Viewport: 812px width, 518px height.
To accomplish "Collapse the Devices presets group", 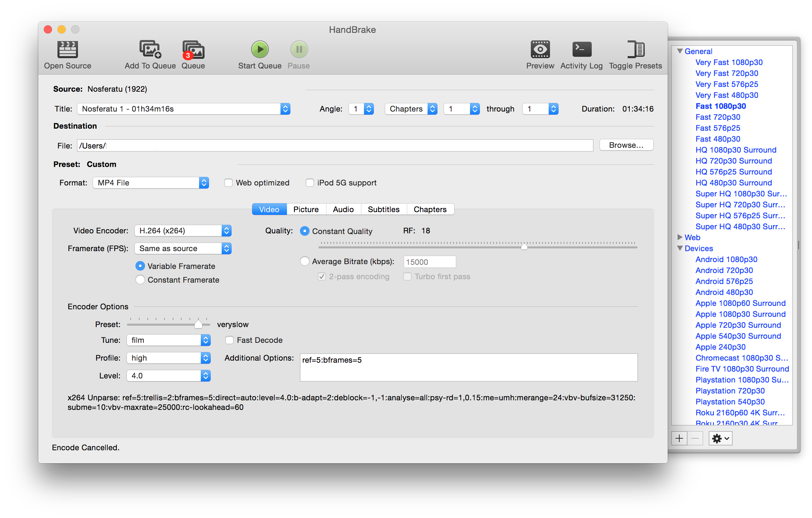I will [680, 248].
